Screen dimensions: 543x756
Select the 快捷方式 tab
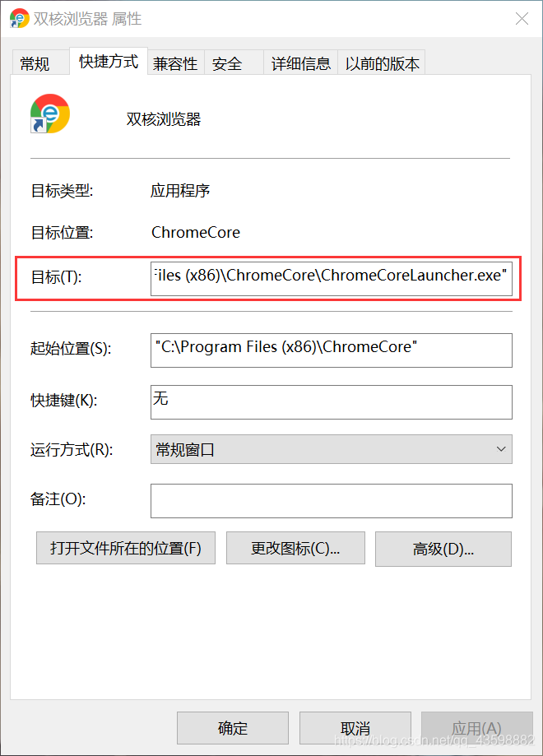[109, 61]
